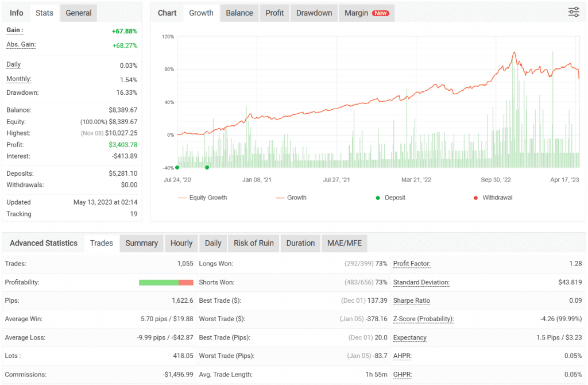The width and height of the screenshot is (588, 385).
Task: Switch to Advanced Statistics
Action: coord(43,243)
